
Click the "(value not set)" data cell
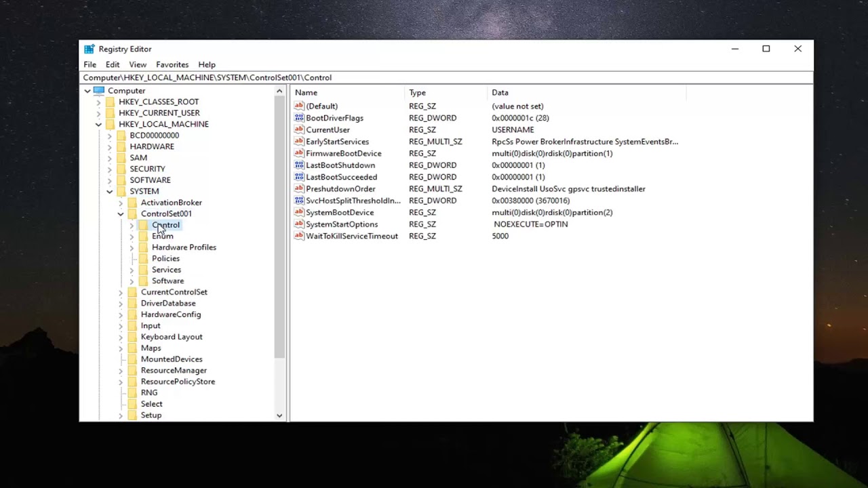(x=517, y=106)
